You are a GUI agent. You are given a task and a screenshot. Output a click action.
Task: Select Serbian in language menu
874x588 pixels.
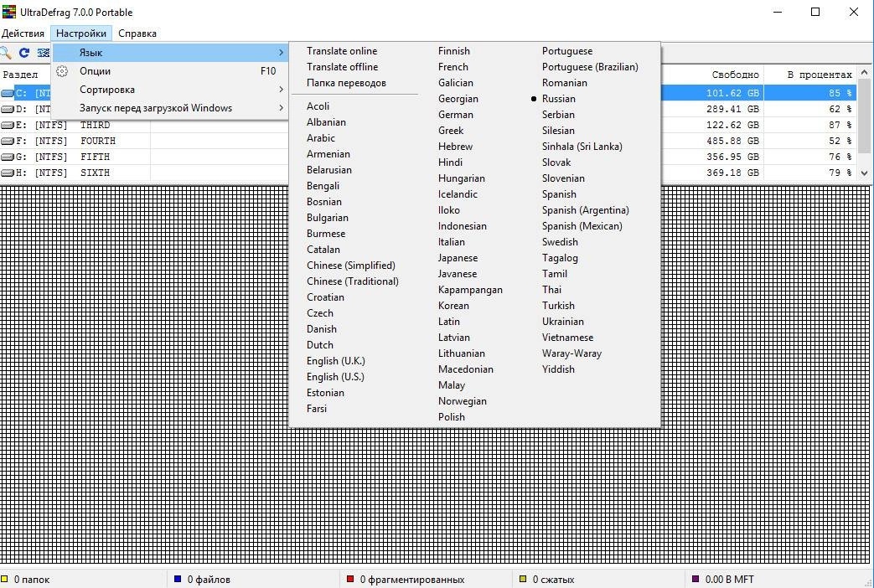(558, 114)
